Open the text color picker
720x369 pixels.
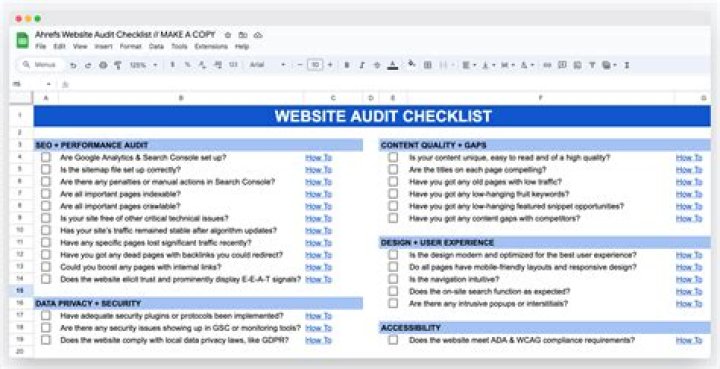point(393,65)
